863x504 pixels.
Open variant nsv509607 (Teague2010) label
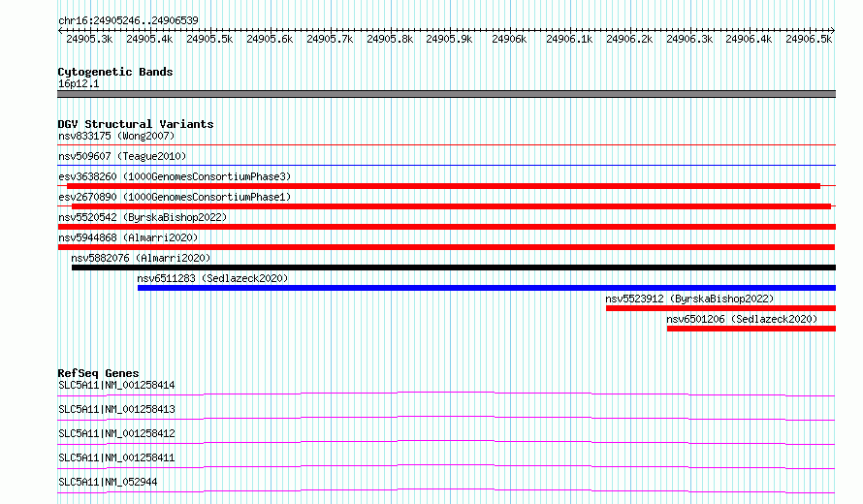point(122,156)
